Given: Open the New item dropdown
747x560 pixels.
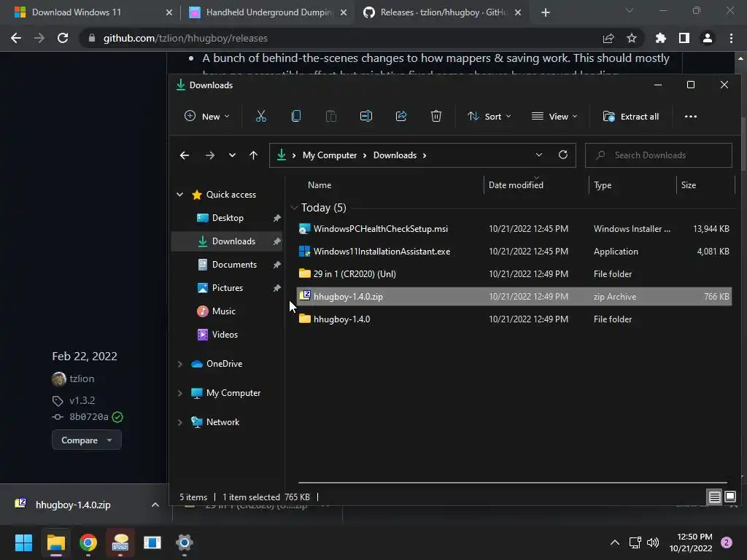Looking at the screenshot, I should (x=206, y=116).
